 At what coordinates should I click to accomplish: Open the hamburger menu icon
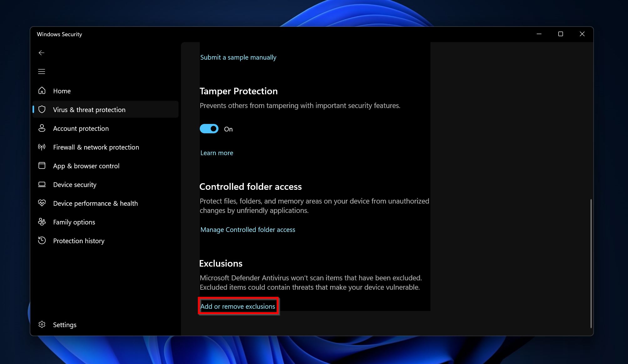coord(42,71)
